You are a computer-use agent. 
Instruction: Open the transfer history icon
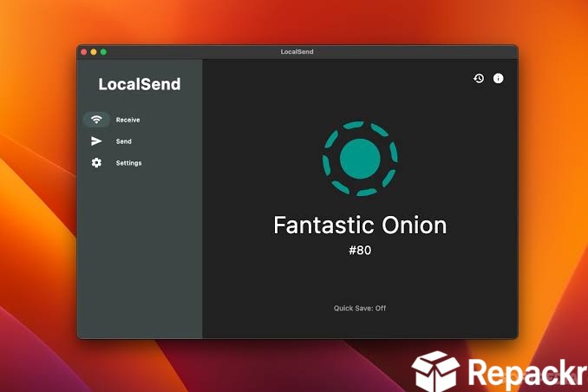pos(479,78)
